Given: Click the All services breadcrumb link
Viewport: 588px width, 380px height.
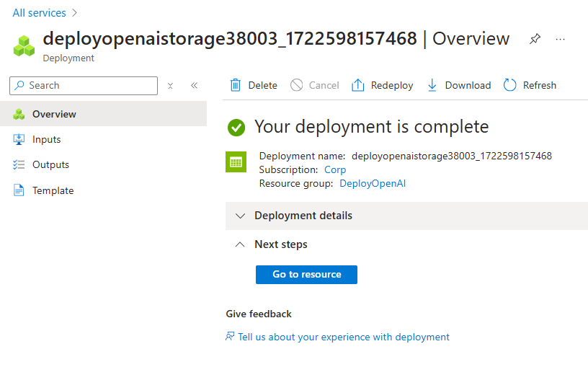Looking at the screenshot, I should tap(39, 13).
